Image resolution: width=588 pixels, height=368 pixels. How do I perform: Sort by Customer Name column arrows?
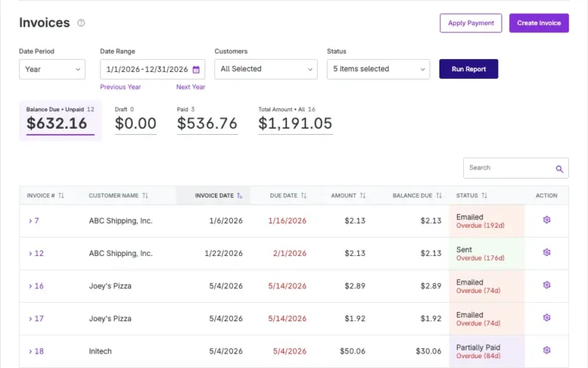pos(145,195)
